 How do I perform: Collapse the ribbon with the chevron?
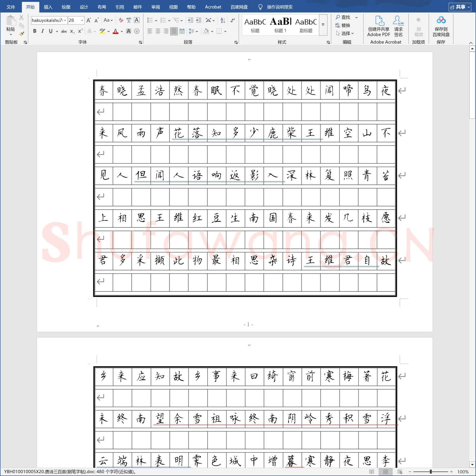pyautogui.click(x=471, y=43)
